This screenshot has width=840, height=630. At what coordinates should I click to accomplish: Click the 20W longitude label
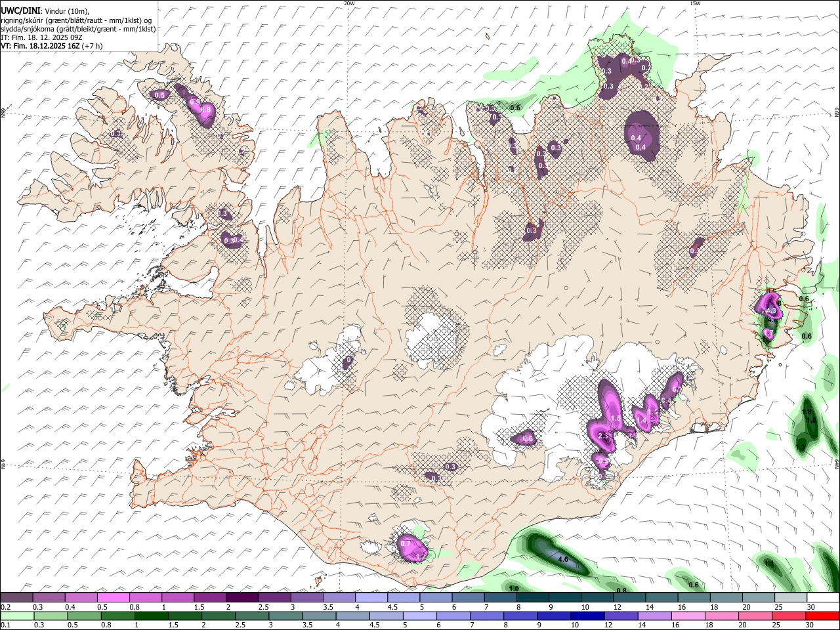(x=349, y=3)
